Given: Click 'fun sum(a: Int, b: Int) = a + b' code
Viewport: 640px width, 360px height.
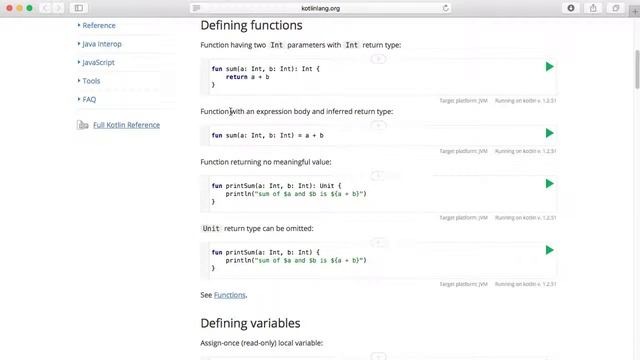Looking at the screenshot, I should 267,136.
